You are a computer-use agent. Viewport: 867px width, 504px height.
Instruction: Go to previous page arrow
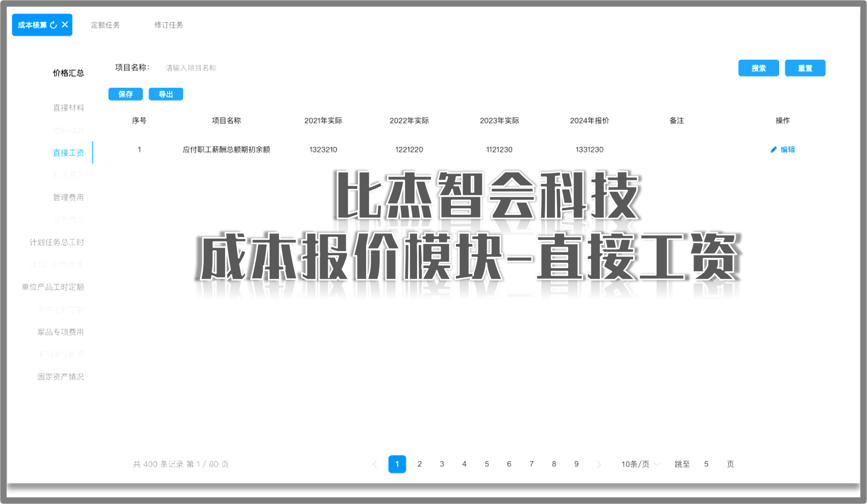[x=375, y=464]
